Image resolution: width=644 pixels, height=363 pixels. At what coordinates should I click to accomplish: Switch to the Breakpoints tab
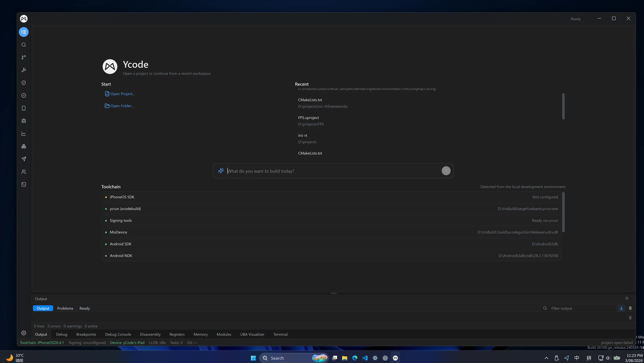(x=86, y=334)
